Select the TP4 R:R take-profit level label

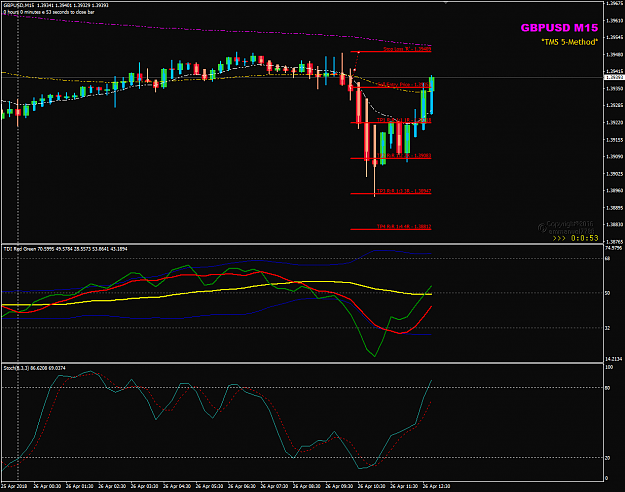(x=404, y=226)
